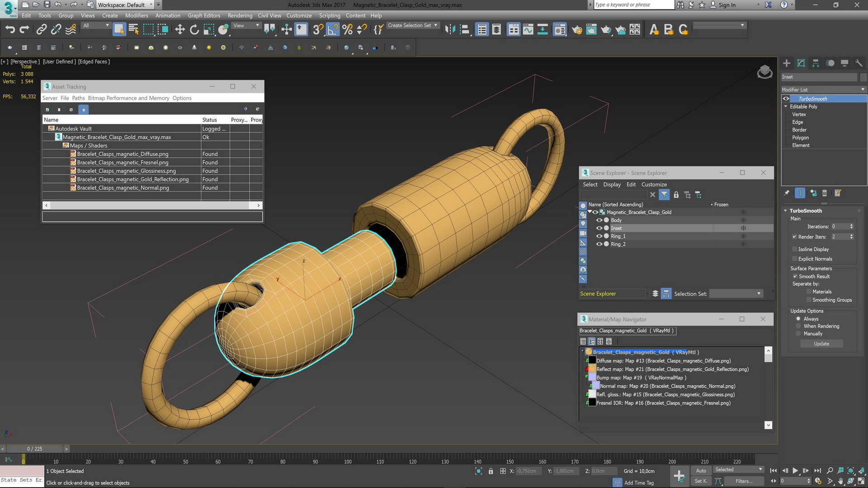Image resolution: width=868 pixels, height=488 pixels.
Task: Open the Graph Editors menu
Action: point(204,15)
